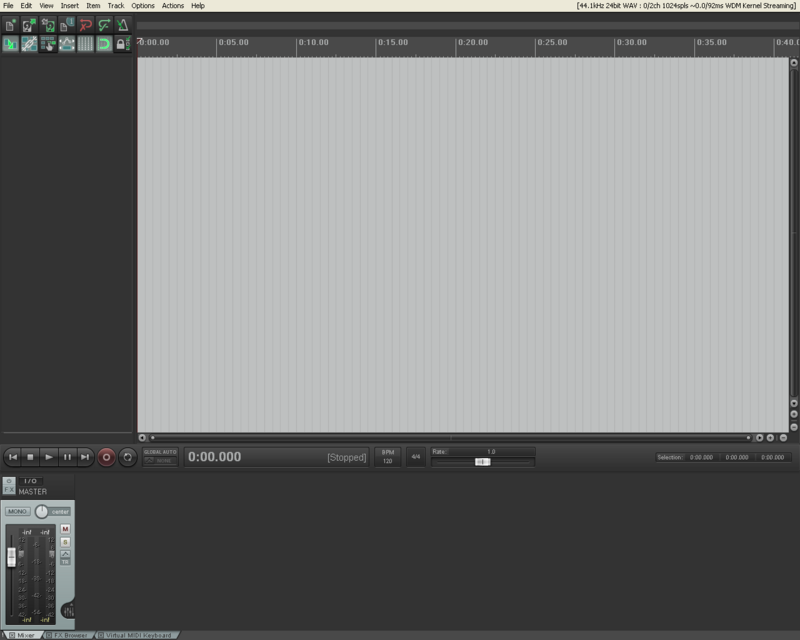Viewport: 800px width, 640px height.
Task: Click the MONO button on the master
Action: pyautogui.click(x=17, y=511)
